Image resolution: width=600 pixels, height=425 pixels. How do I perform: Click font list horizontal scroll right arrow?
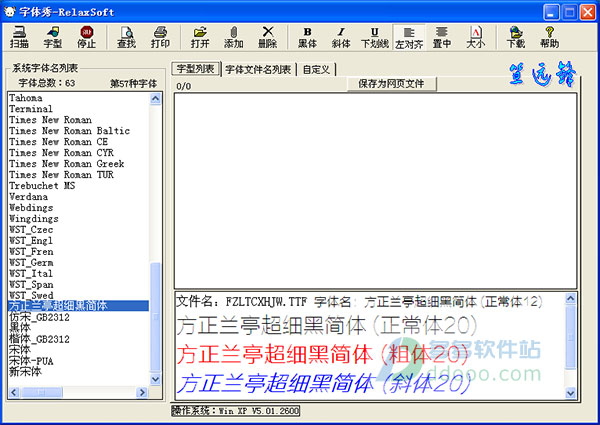[142, 392]
